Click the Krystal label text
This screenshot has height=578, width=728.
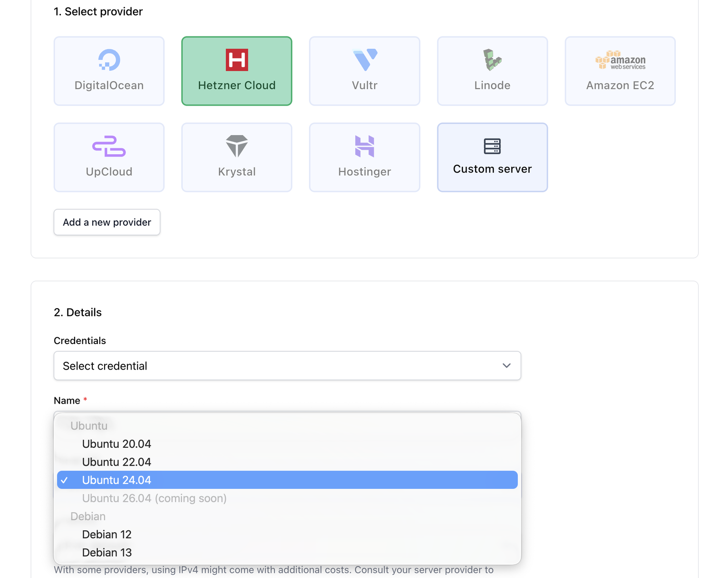237,172
